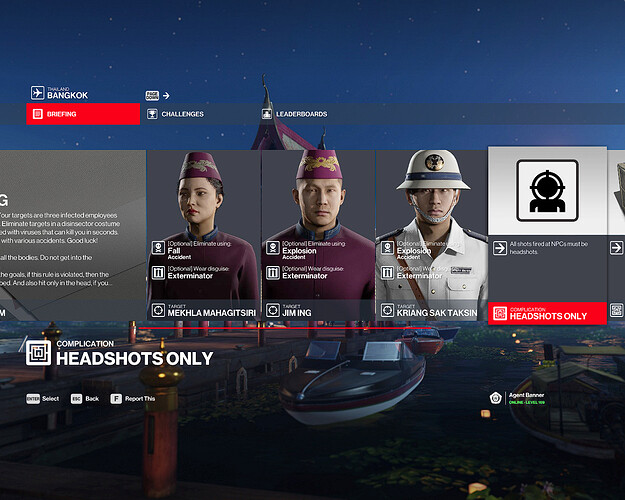Click the BANGKOK location title
Image resolution: width=625 pixels, height=500 pixels.
pyautogui.click(x=67, y=95)
